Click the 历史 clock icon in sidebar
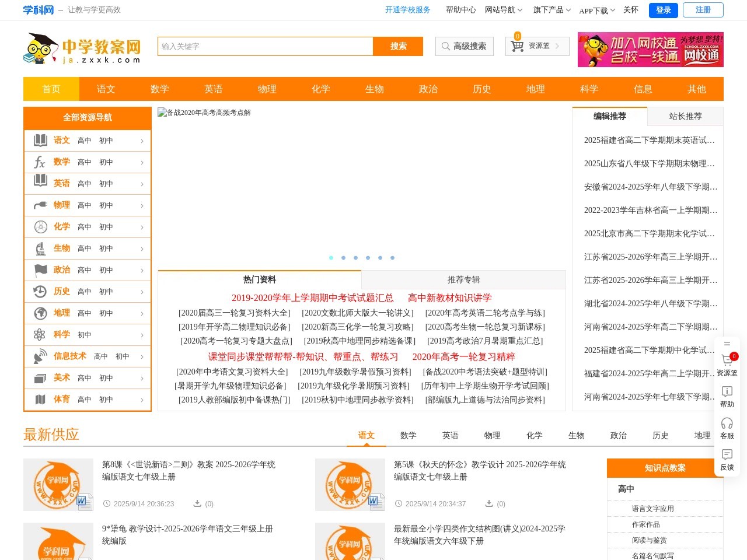Image resolution: width=747 pixels, height=560 pixels. 39,291
